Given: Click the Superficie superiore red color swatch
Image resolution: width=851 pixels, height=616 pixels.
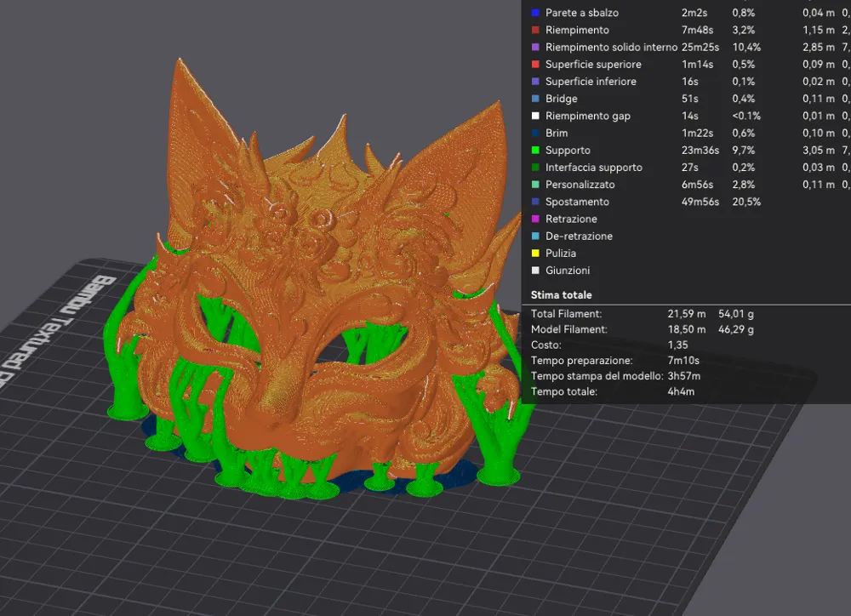Looking at the screenshot, I should (x=535, y=64).
